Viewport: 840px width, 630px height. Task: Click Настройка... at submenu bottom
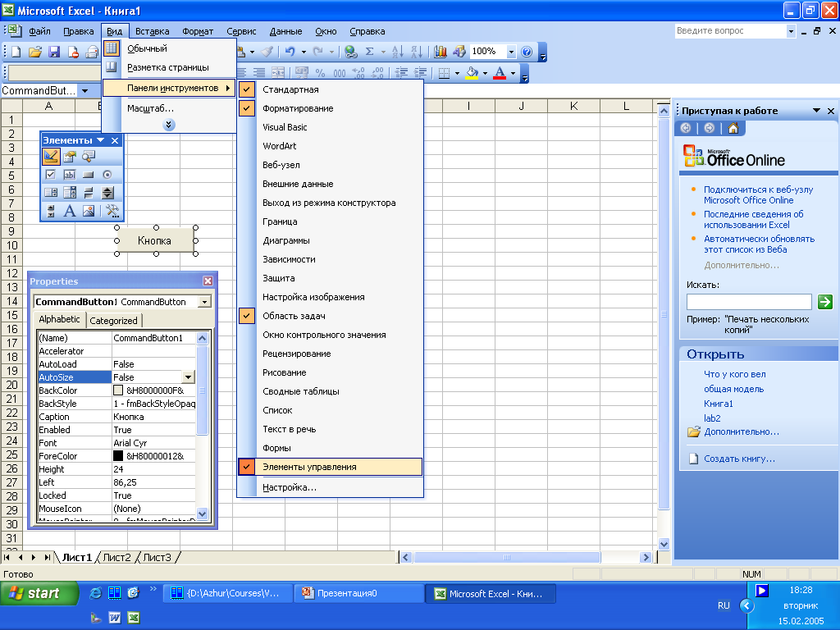330,487
